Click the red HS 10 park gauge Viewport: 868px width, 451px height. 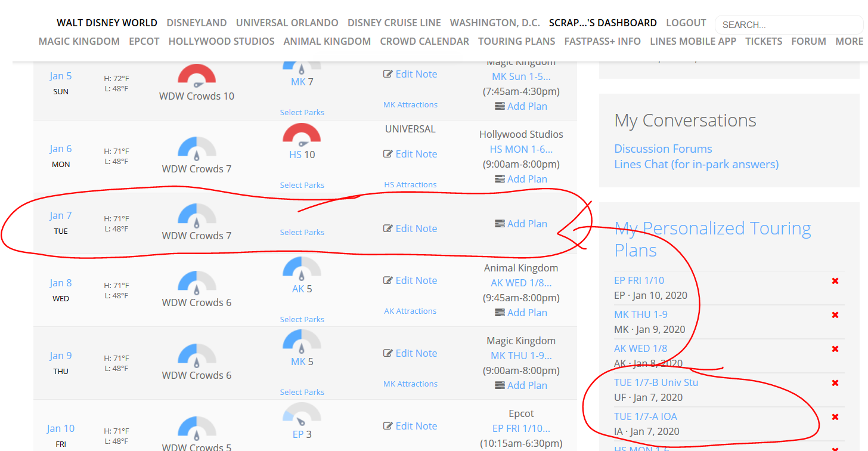point(302,135)
